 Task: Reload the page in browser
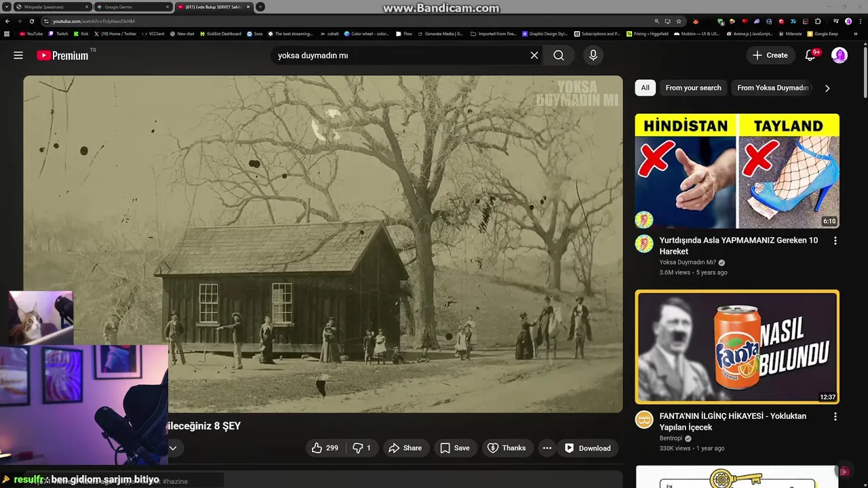tap(32, 21)
